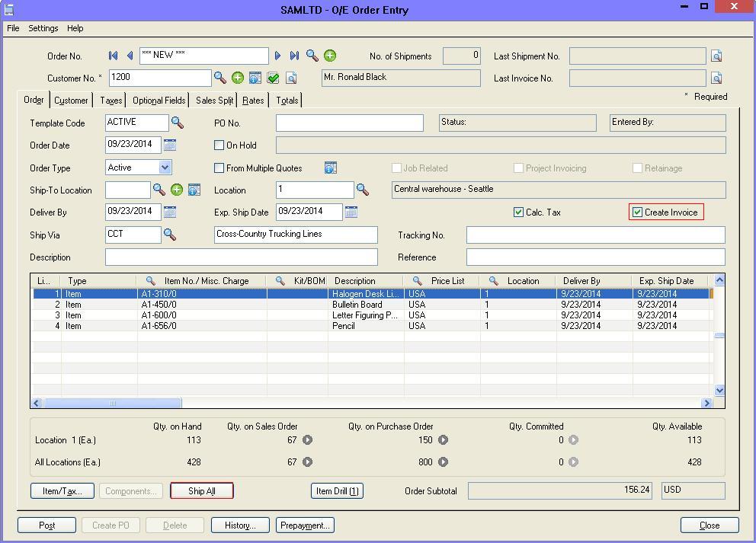Open the File menu
The width and height of the screenshot is (756, 543).
(13, 28)
